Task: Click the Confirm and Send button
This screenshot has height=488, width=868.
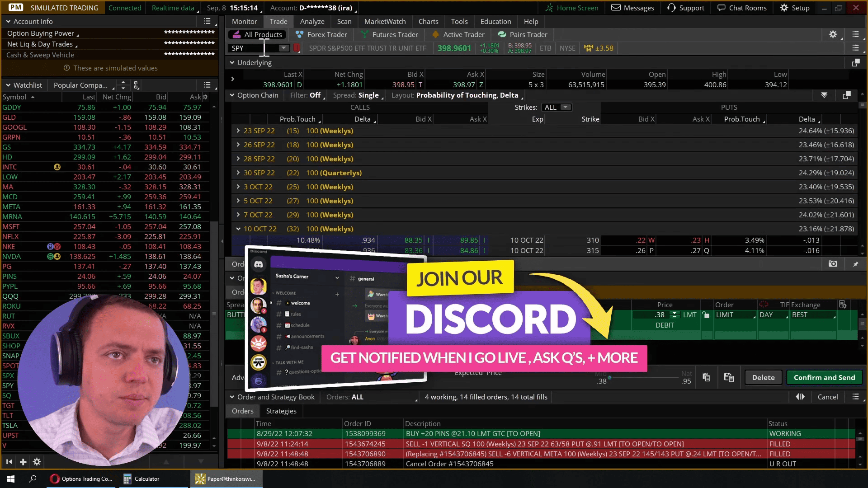Action: [825, 377]
